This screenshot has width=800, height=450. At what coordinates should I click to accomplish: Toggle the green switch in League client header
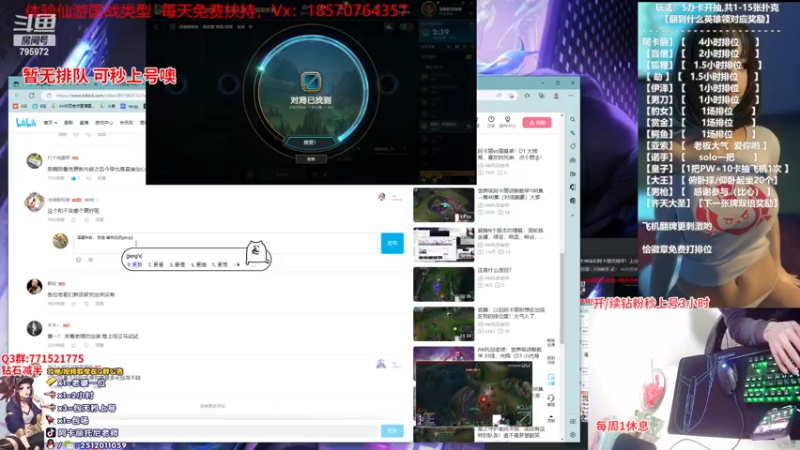point(407,27)
